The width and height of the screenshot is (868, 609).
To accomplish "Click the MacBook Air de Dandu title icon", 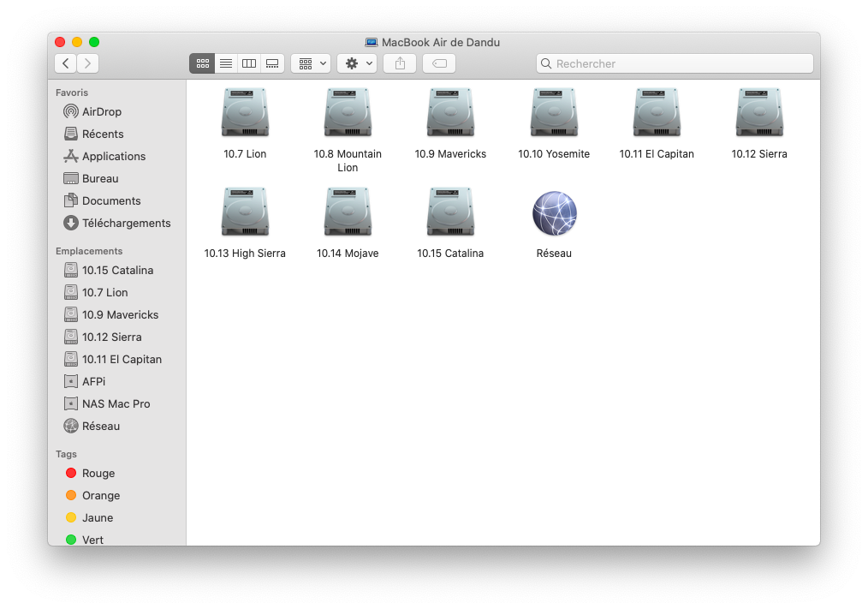I will point(371,43).
